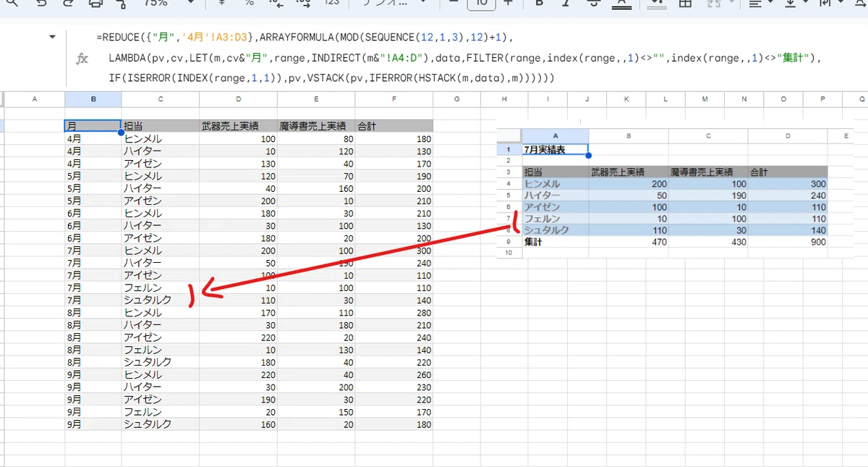Increase decimal places in toolbar
The height and width of the screenshot is (467, 868).
(x=304, y=4)
